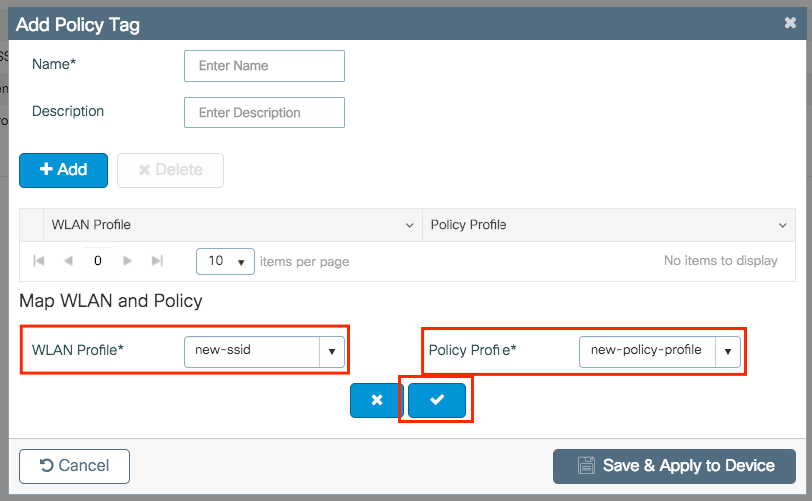Discard the mapping with the X icon
This screenshot has width=812, height=501.
click(x=376, y=399)
